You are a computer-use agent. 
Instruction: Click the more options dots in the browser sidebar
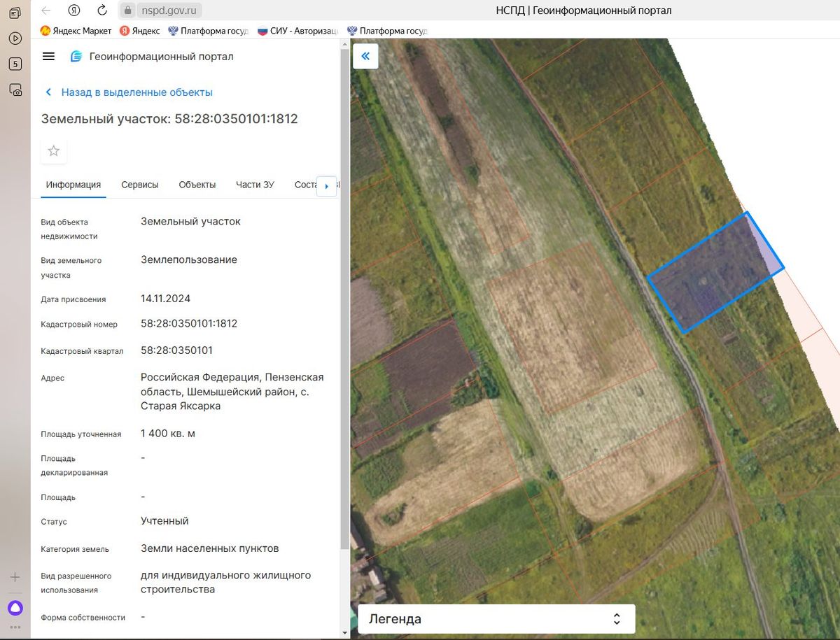click(15, 627)
